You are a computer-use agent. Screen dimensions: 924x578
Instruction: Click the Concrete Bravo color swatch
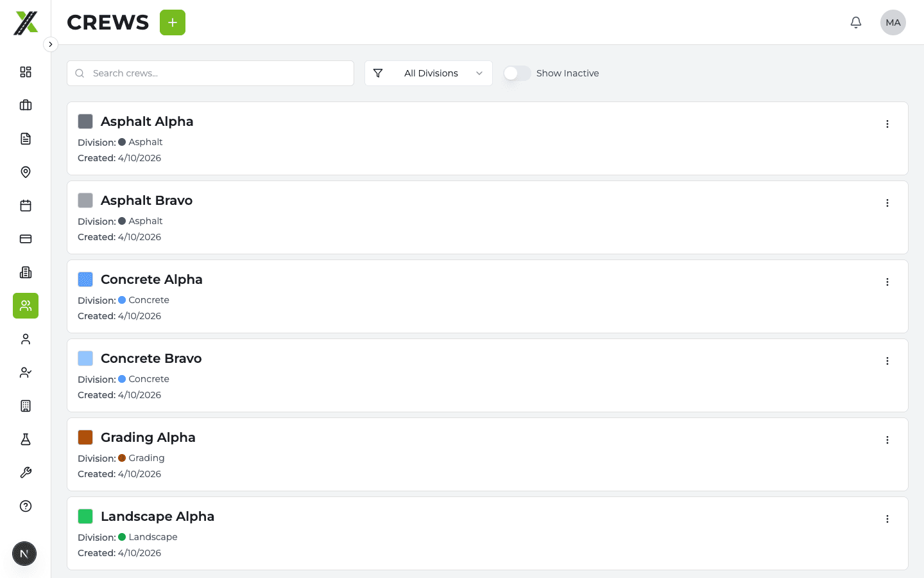(85, 358)
